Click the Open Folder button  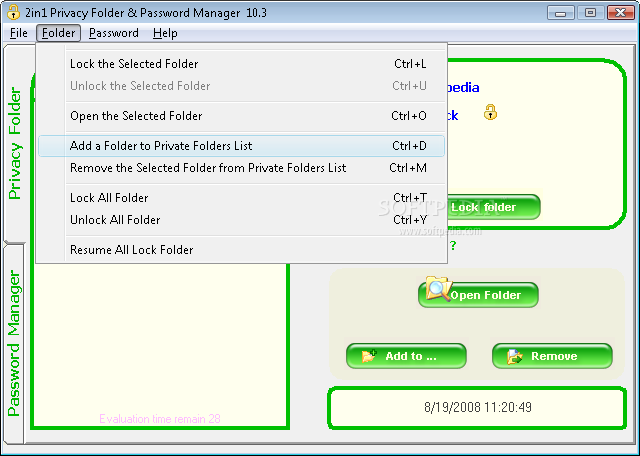(x=478, y=295)
